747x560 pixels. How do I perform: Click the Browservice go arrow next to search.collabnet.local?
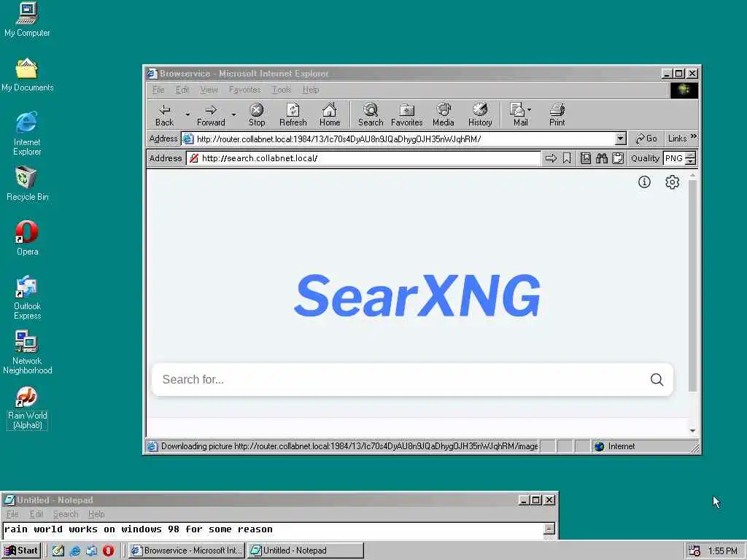click(551, 158)
